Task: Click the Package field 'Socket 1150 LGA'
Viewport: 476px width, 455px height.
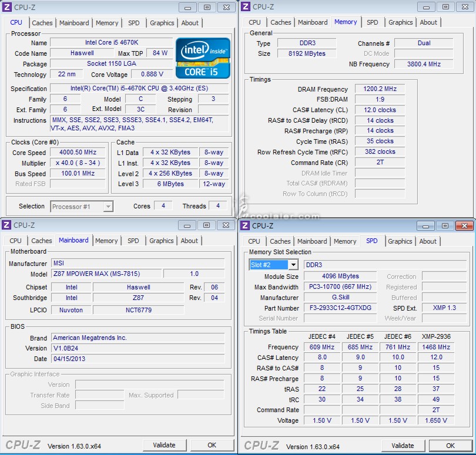Action: [x=112, y=63]
